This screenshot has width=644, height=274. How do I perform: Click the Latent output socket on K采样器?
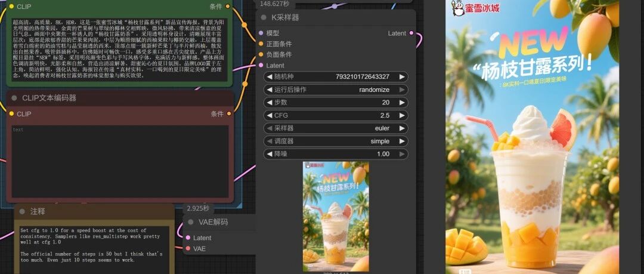click(x=411, y=33)
